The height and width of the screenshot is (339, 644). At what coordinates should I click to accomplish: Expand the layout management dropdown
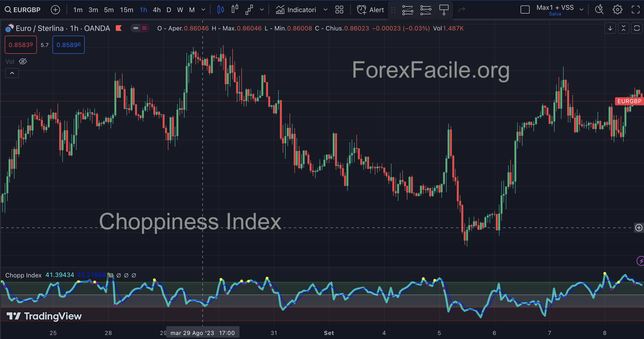pyautogui.click(x=581, y=10)
